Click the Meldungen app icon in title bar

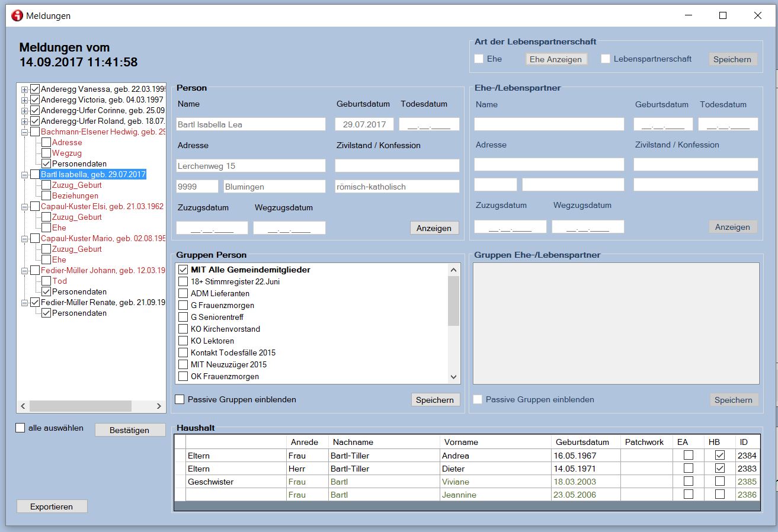tap(17, 15)
